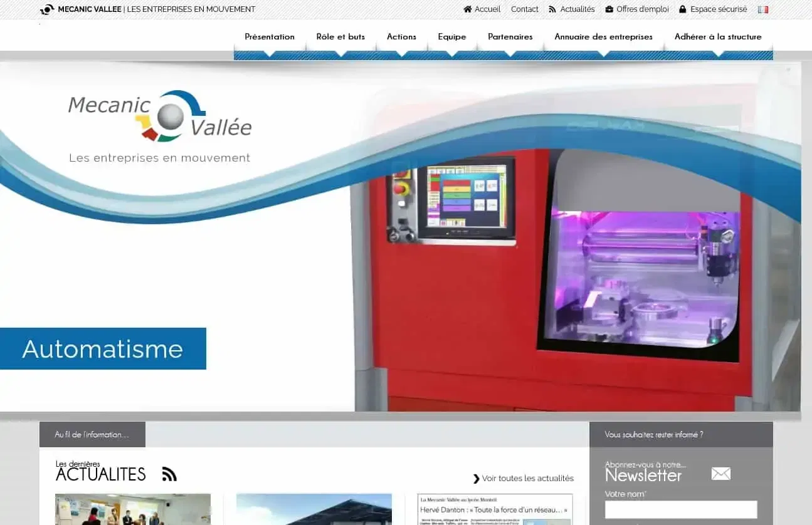Viewport: 812px width, 525px height.
Task: Expand the Actions menu
Action: [401, 37]
